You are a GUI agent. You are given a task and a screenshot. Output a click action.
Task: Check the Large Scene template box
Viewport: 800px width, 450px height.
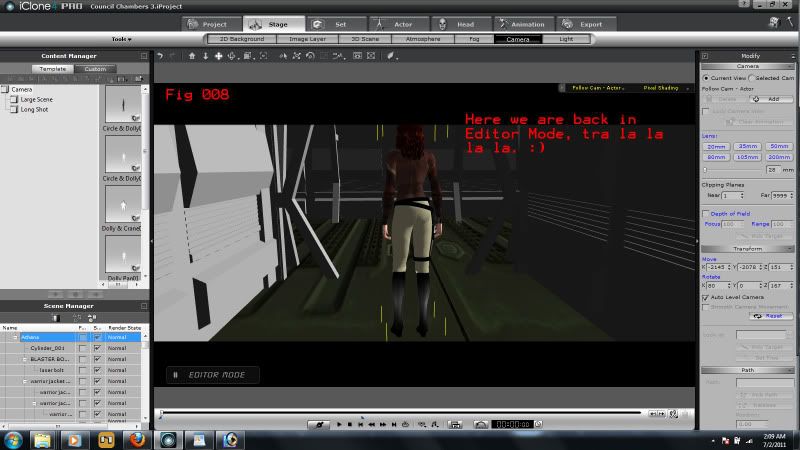tap(14, 99)
